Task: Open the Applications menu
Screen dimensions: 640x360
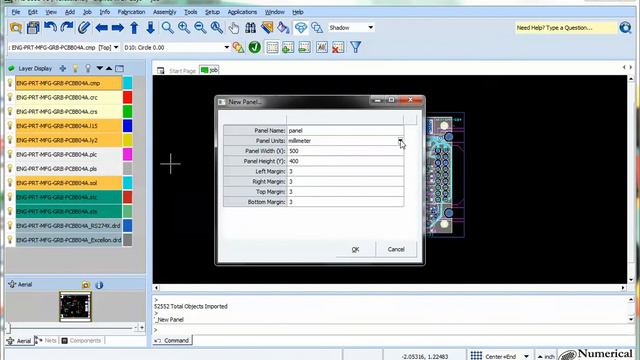Action: pos(242,12)
